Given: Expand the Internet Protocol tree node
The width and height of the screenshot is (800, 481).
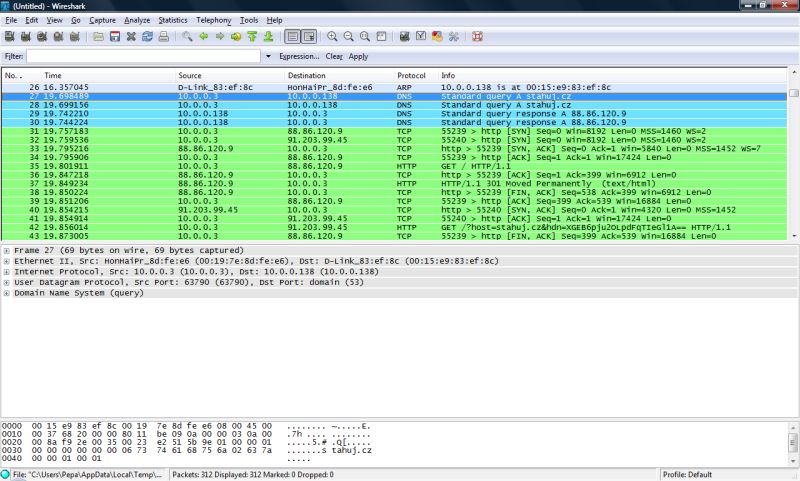Looking at the screenshot, I should pos(7,272).
